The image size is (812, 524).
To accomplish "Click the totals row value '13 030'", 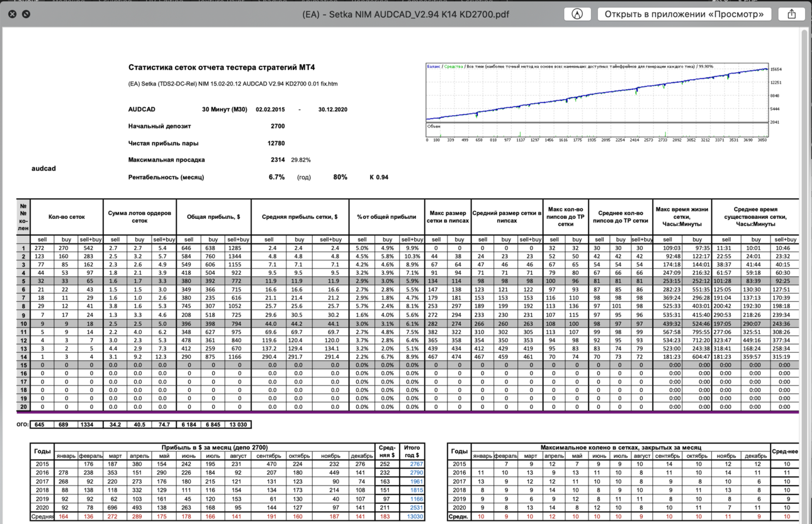I will coord(239,425).
